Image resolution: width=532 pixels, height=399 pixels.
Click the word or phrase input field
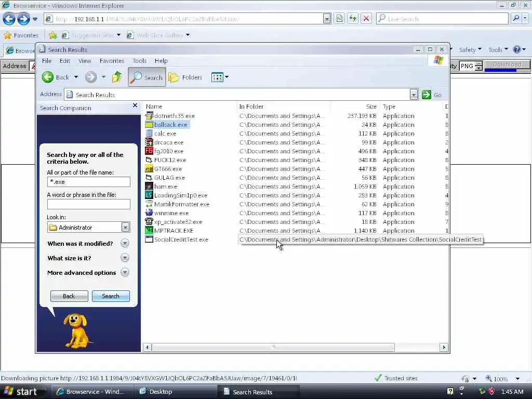(88, 204)
